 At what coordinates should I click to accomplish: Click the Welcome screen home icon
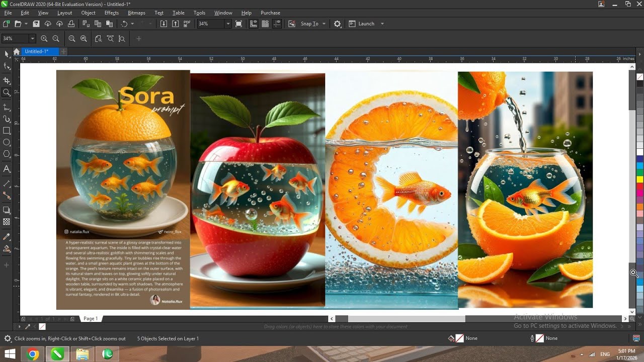17,51
